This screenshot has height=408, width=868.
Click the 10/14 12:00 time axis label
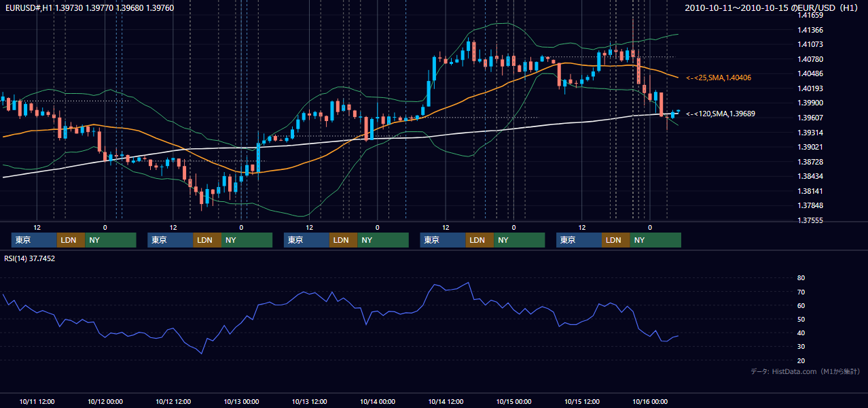[446, 401]
